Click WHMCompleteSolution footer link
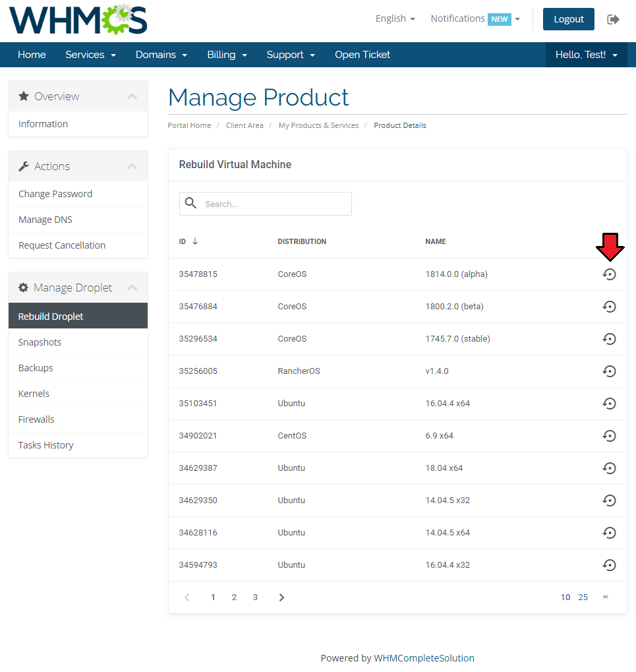The image size is (636, 672). [424, 658]
